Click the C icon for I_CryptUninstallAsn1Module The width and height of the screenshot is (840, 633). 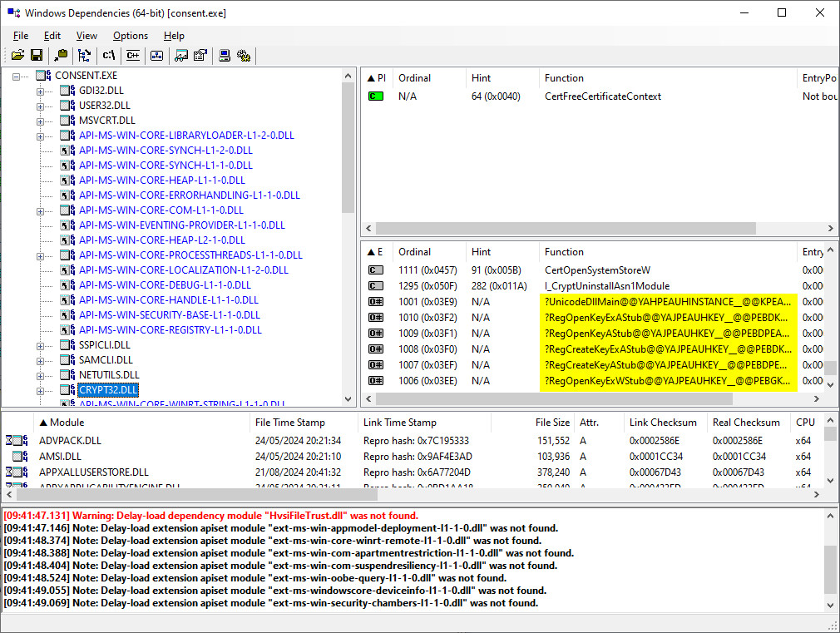(x=376, y=286)
